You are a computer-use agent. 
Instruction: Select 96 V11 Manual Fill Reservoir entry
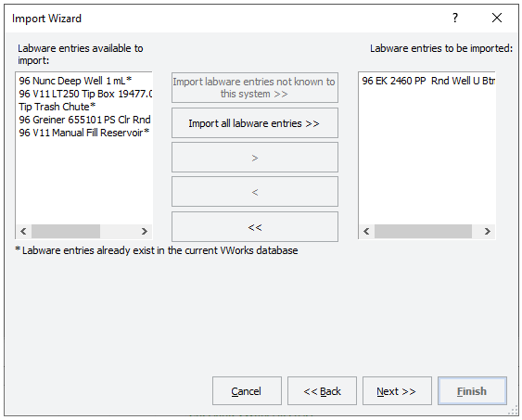(83, 133)
